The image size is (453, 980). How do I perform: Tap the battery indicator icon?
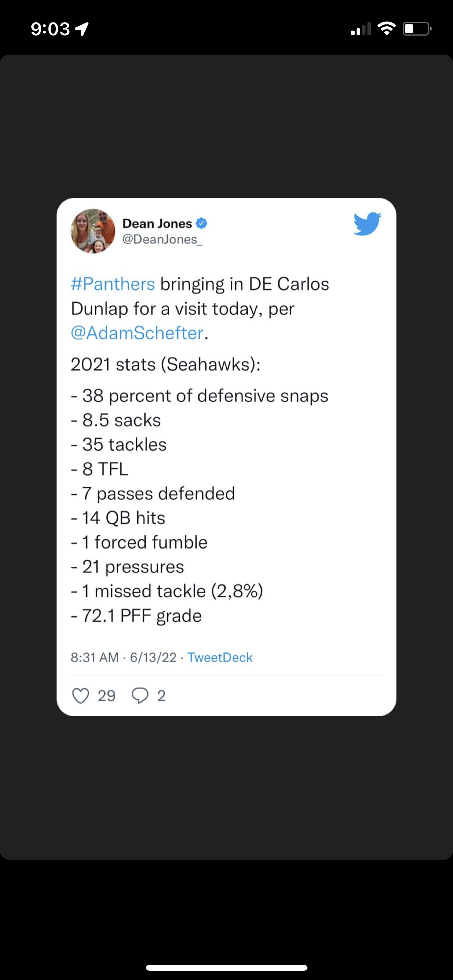[417, 29]
